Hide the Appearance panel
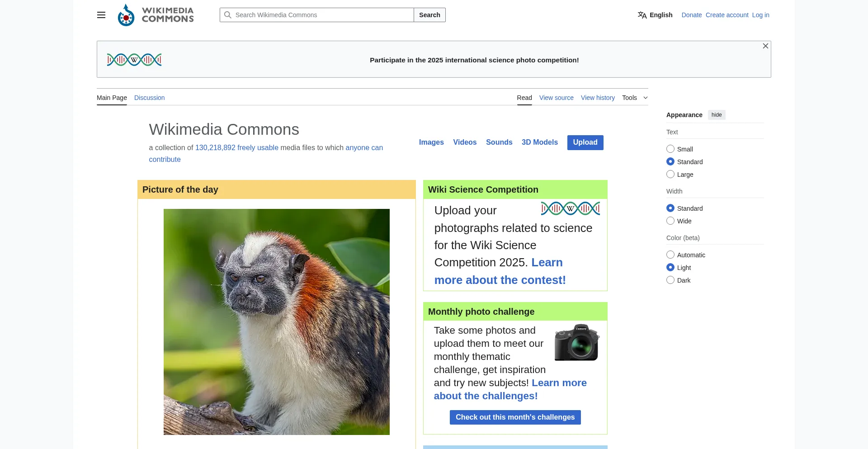Viewport: 868px width, 449px height. [x=716, y=115]
